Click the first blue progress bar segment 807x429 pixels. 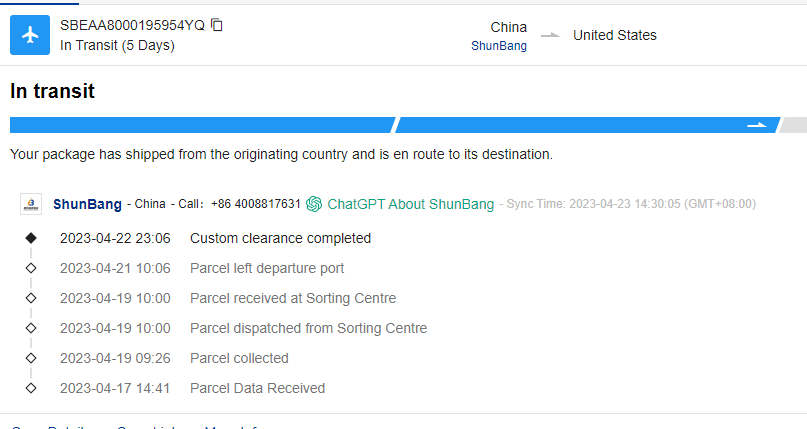click(x=200, y=125)
